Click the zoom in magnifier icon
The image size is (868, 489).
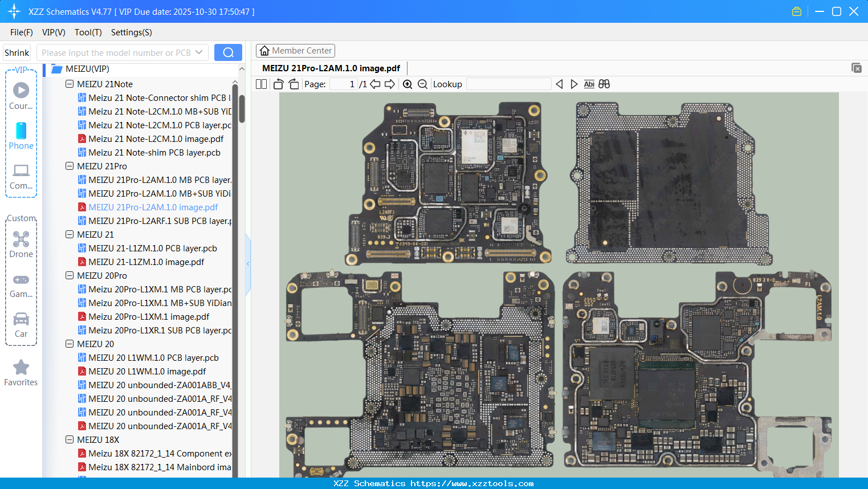pyautogui.click(x=407, y=84)
